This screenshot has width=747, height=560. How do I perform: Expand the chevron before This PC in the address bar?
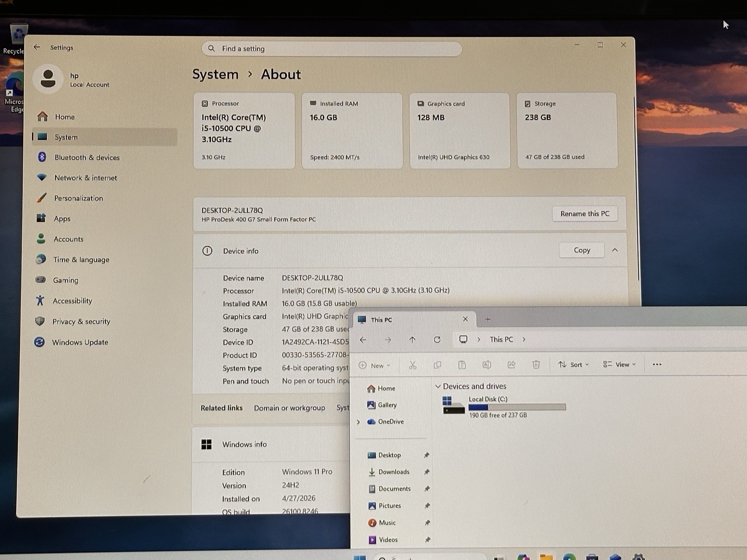[x=479, y=340]
